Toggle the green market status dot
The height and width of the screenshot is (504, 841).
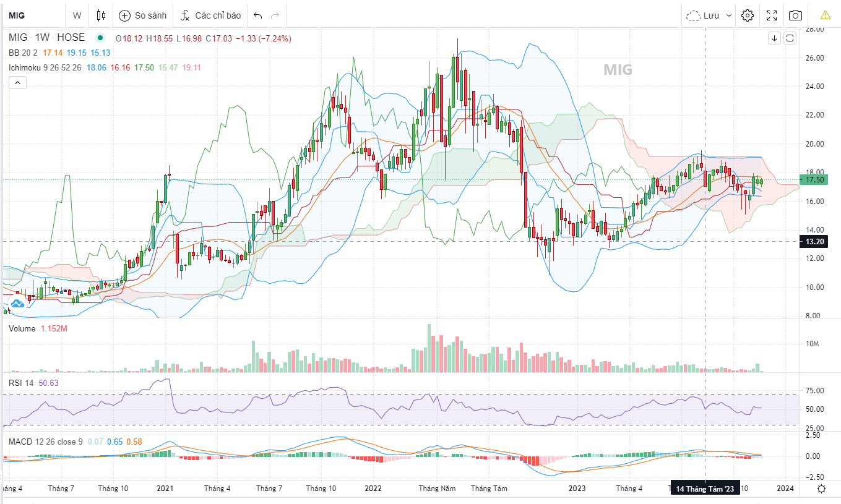coord(100,38)
